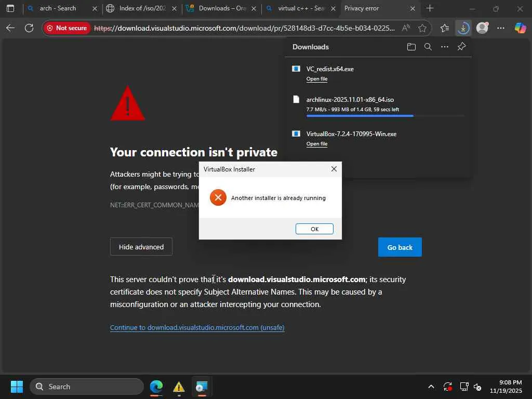
Task: Toggle the Downloads toolbar button
Action: (463, 28)
